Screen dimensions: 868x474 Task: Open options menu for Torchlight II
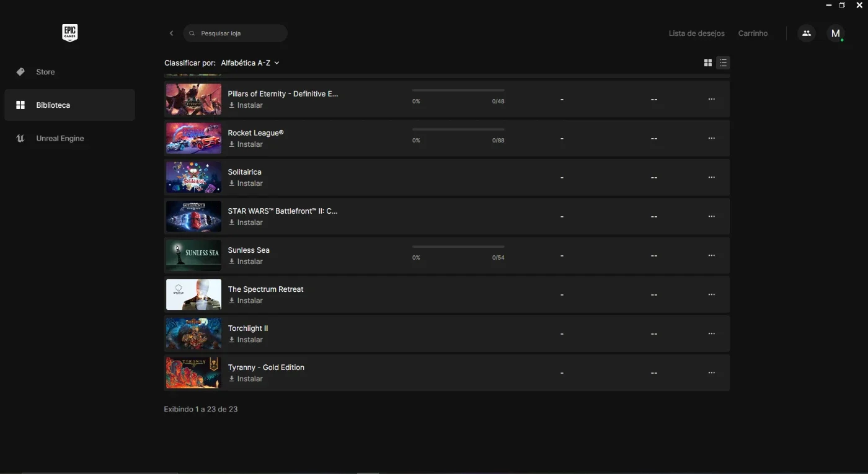pos(711,333)
